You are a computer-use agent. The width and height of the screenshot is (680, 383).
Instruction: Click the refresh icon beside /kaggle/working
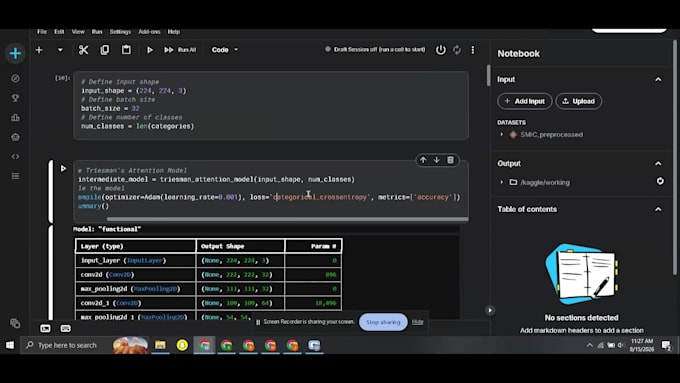(x=660, y=181)
